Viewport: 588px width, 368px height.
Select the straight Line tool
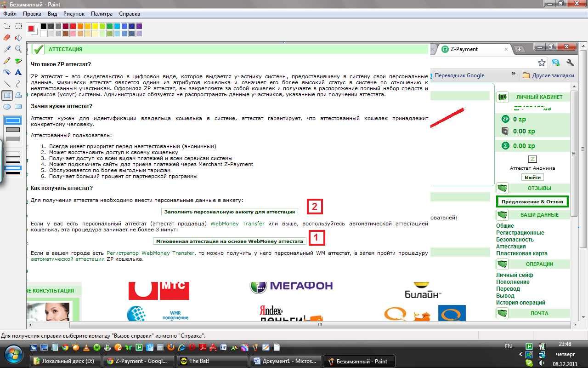7,83
